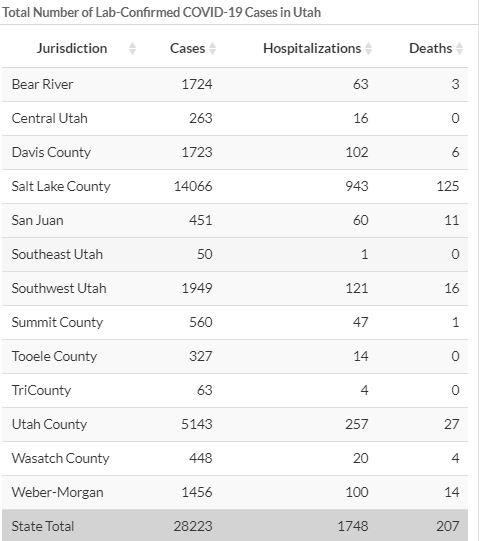Click the Jurisdiction column header
Viewport: 479px width, 541px height.
72,48
